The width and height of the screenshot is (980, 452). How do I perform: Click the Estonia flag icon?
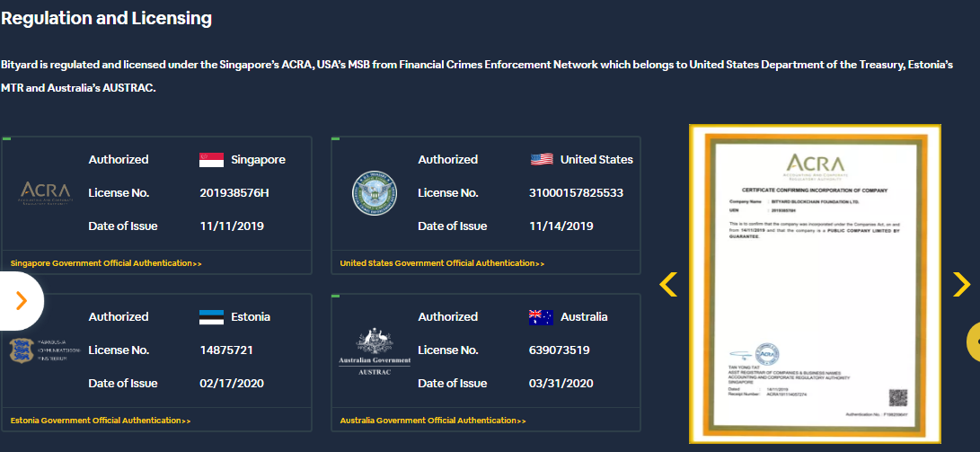point(211,317)
